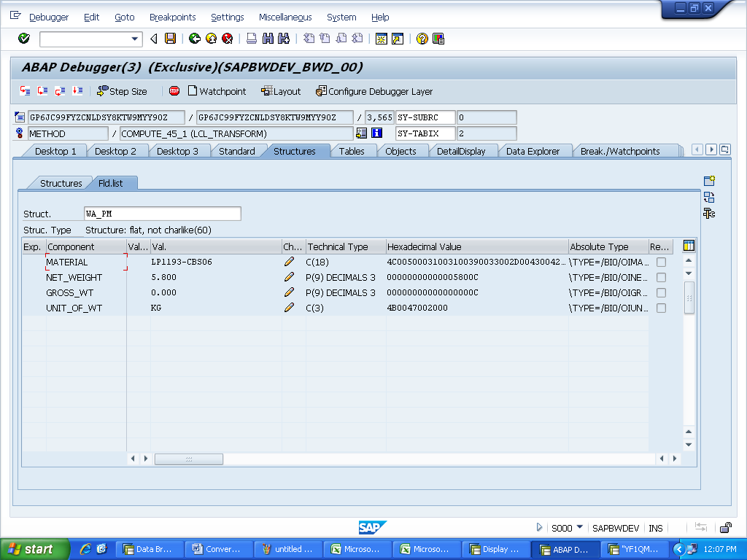Click the Create New Session icon

coord(381,39)
